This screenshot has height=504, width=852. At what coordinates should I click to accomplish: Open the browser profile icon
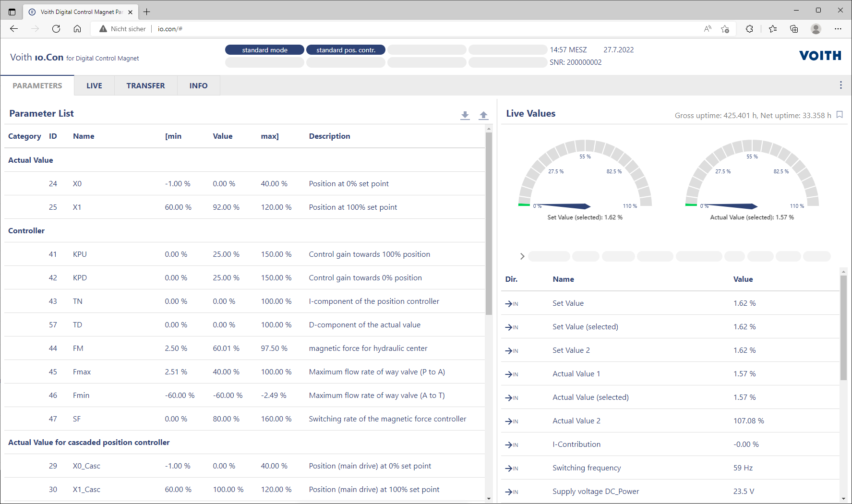click(x=816, y=29)
